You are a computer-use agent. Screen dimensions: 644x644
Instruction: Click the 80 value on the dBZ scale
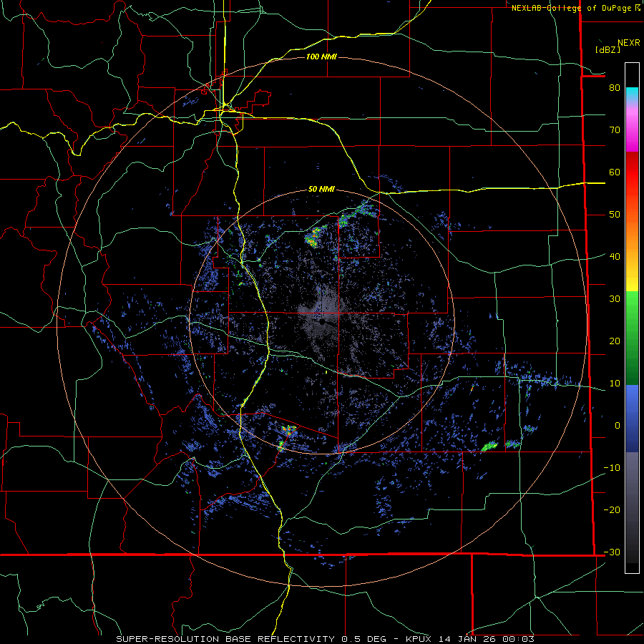point(615,87)
